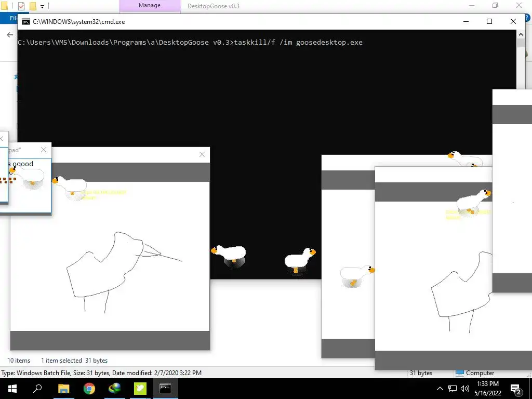This screenshot has height=399, width=532.
Task: Close the large goose drawing window
Action: tap(202, 154)
